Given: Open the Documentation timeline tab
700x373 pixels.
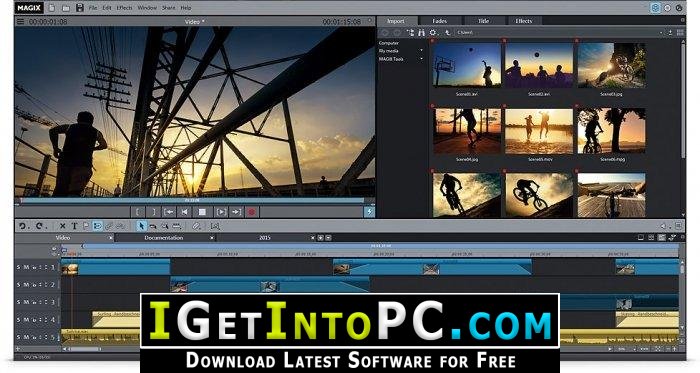Looking at the screenshot, I should tap(163, 238).
